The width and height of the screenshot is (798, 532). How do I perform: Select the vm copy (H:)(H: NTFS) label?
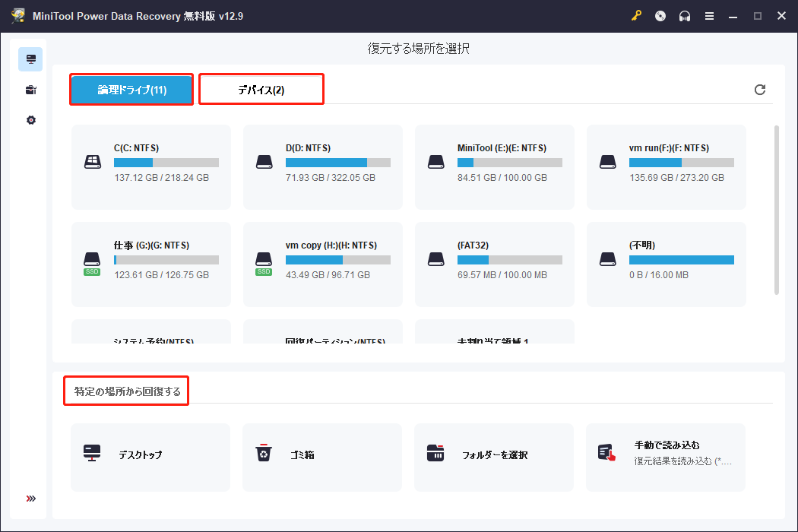coord(331,245)
